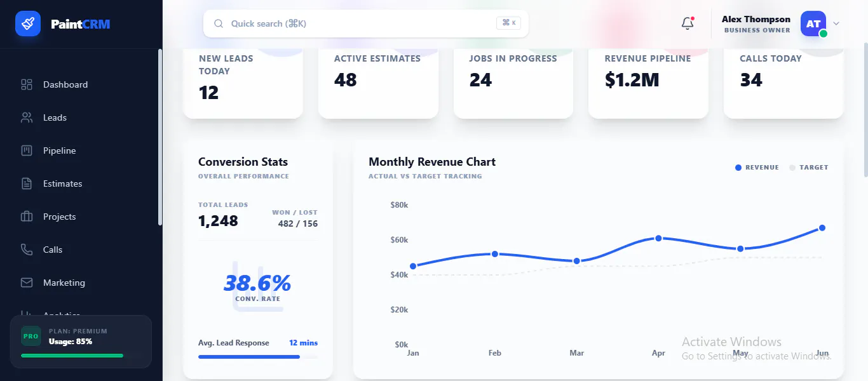This screenshot has width=868, height=381.
Task: Click the PaintCRM paintbrush logo icon
Action: [x=28, y=24]
